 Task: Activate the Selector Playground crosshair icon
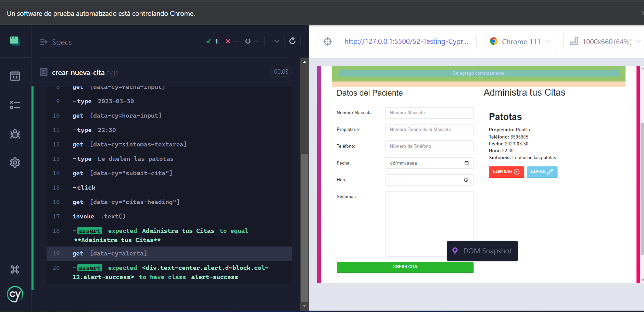tap(328, 41)
